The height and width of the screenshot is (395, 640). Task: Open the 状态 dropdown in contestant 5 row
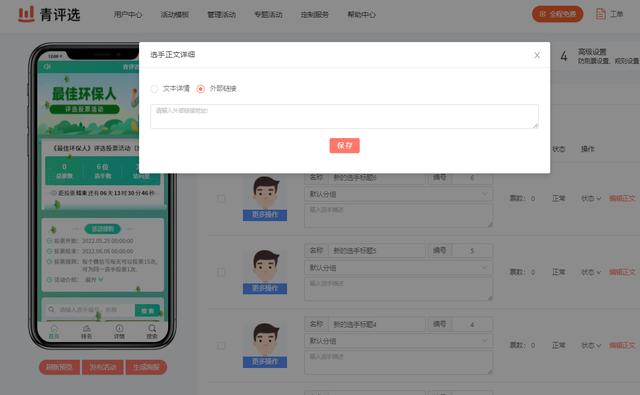point(591,272)
